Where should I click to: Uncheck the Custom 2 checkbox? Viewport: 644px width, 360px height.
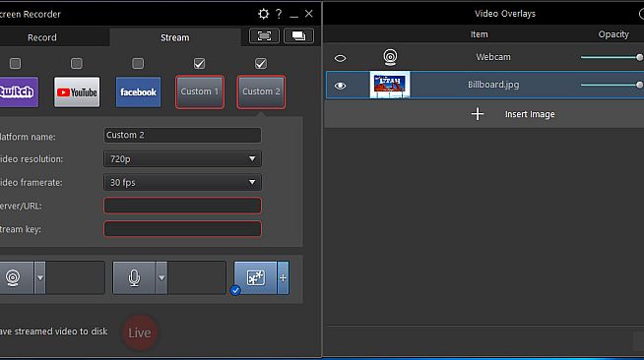(261, 64)
